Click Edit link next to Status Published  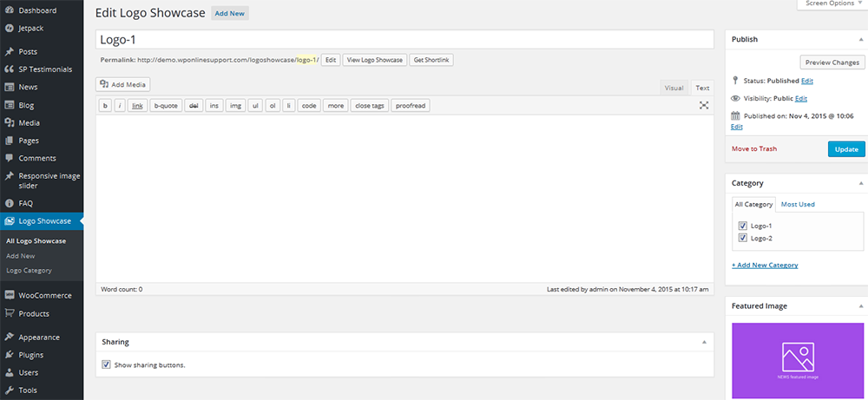click(807, 81)
